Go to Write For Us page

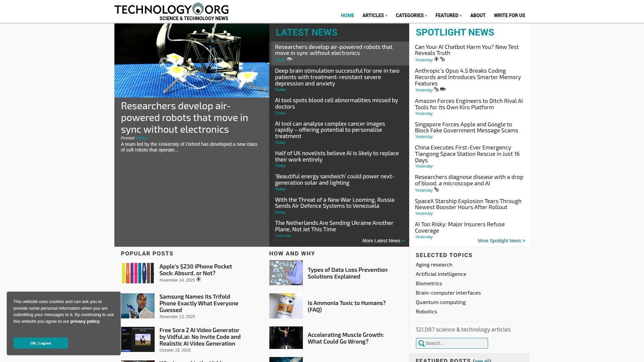(x=509, y=15)
